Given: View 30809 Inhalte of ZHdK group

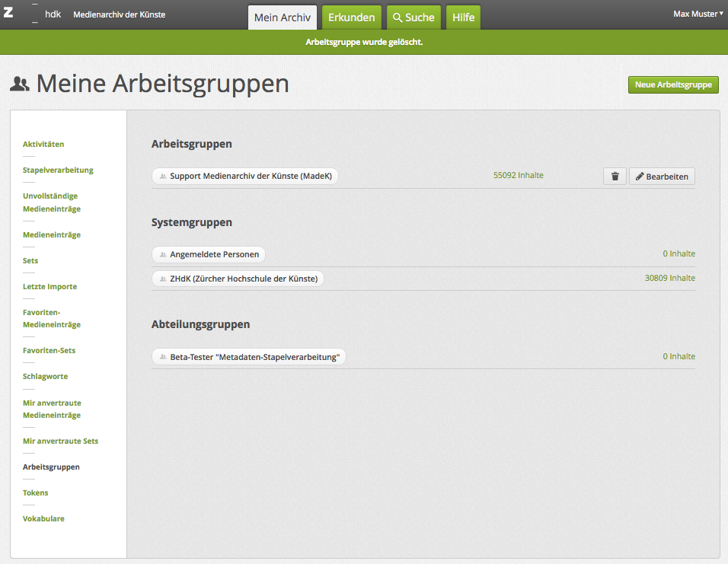Looking at the screenshot, I should [x=669, y=279].
